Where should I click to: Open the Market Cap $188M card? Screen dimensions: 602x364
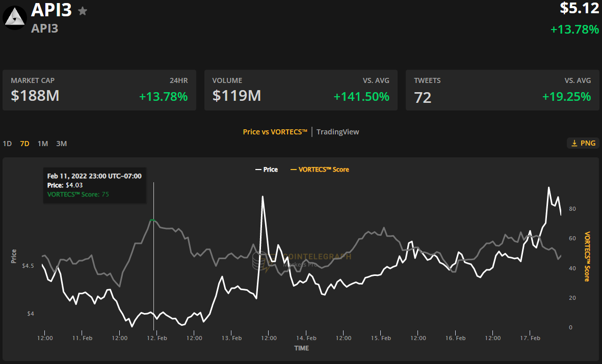[99, 90]
